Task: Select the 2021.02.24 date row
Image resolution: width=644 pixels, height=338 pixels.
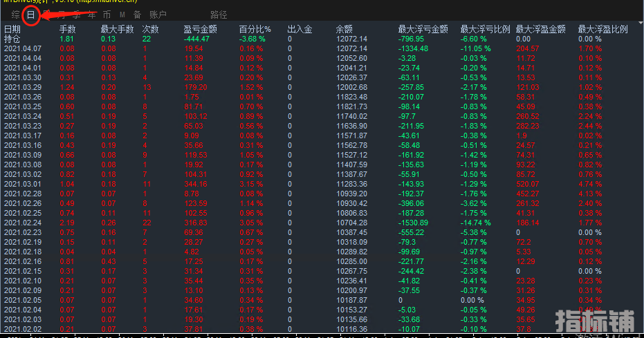Action: pyautogui.click(x=23, y=223)
